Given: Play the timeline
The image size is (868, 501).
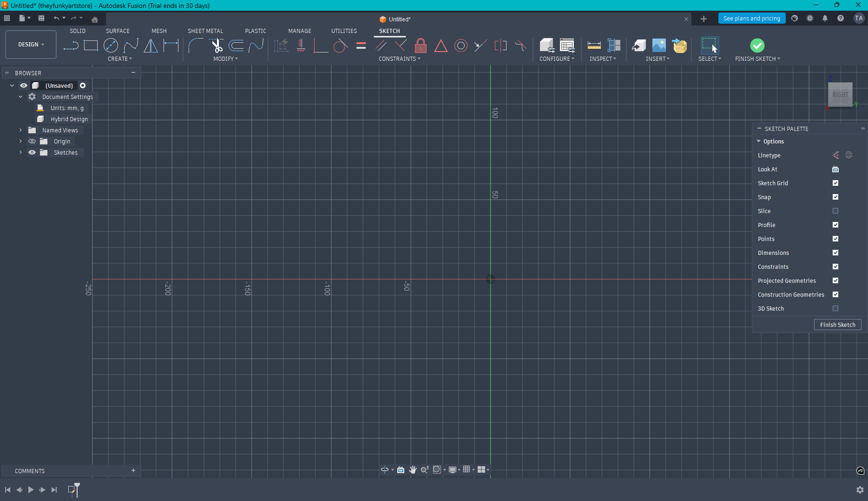Looking at the screenshot, I should [x=31, y=489].
